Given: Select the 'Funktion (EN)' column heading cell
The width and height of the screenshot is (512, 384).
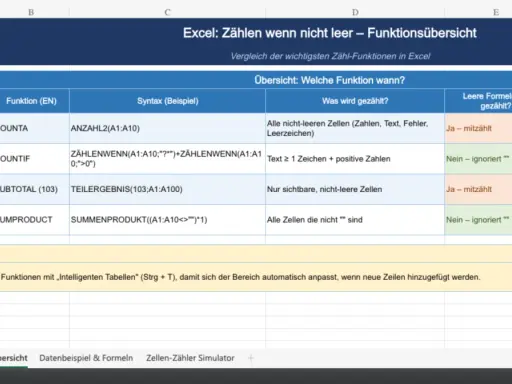Looking at the screenshot, I should pos(35,101).
